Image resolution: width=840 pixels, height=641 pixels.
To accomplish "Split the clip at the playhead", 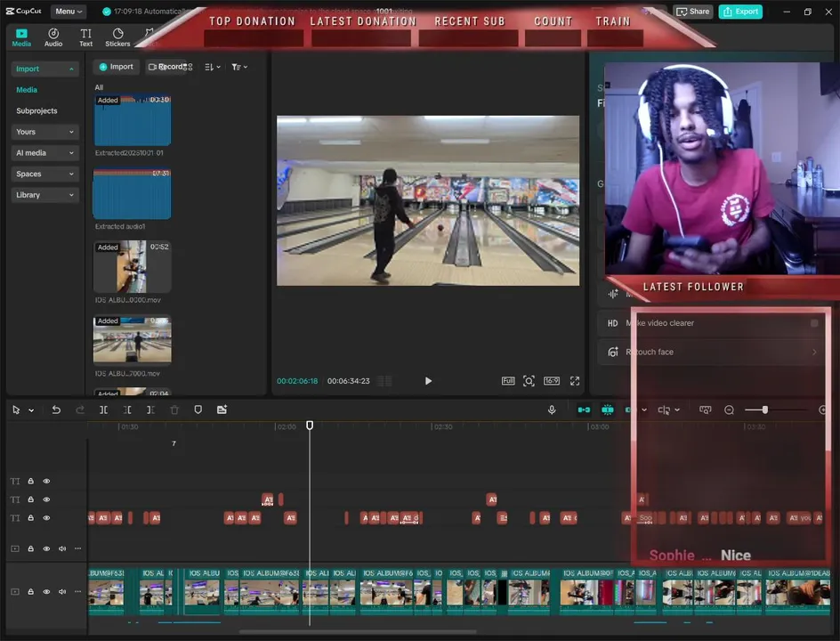I will pos(104,410).
